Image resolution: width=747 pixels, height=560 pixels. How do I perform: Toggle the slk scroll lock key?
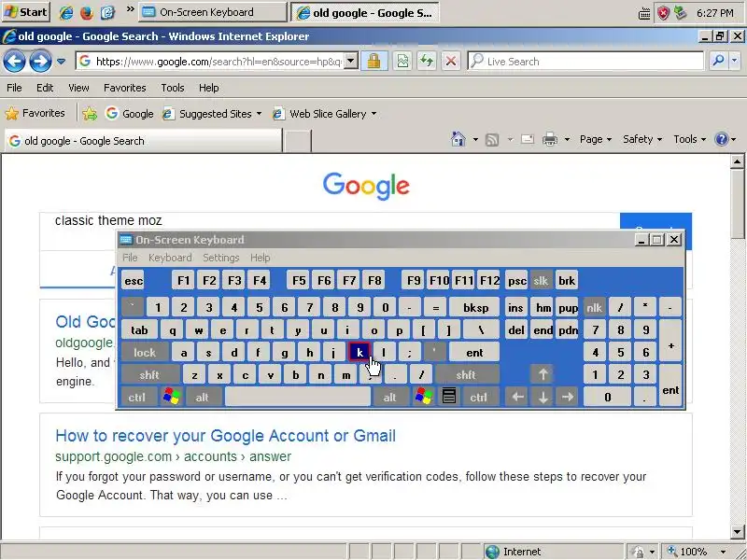point(541,281)
